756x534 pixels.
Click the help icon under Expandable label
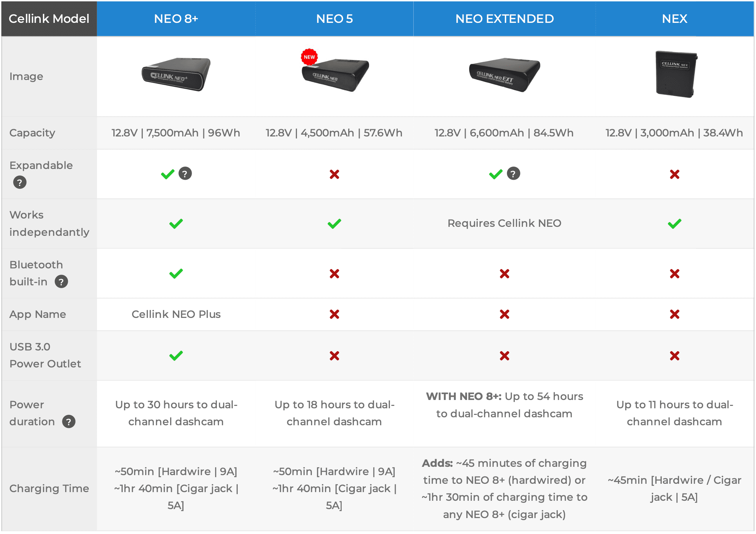pos(20,182)
